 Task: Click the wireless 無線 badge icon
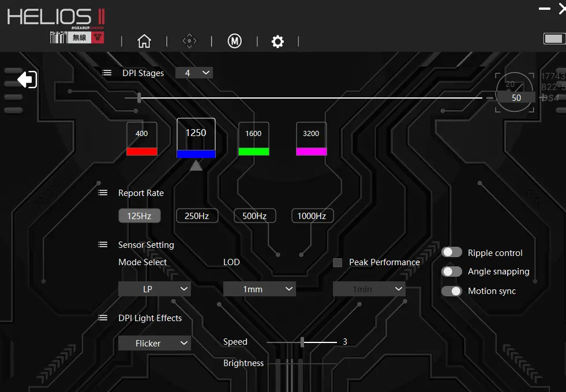tap(80, 37)
